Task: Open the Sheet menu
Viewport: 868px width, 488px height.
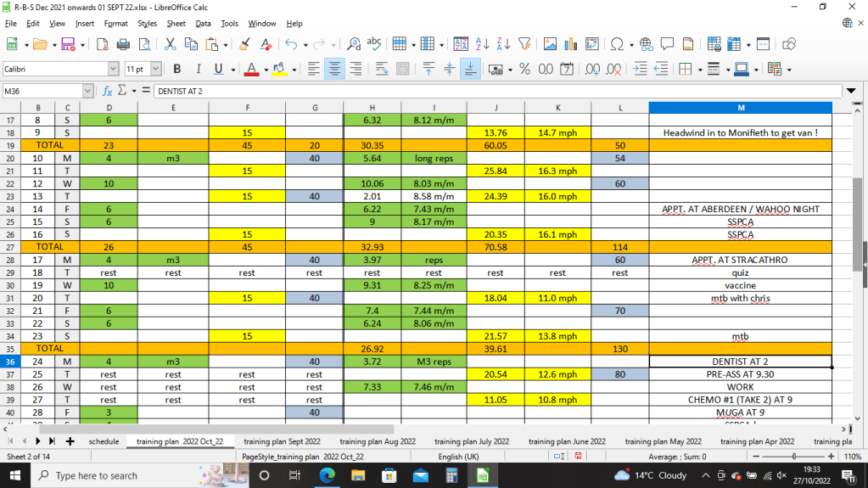Action: tap(176, 23)
